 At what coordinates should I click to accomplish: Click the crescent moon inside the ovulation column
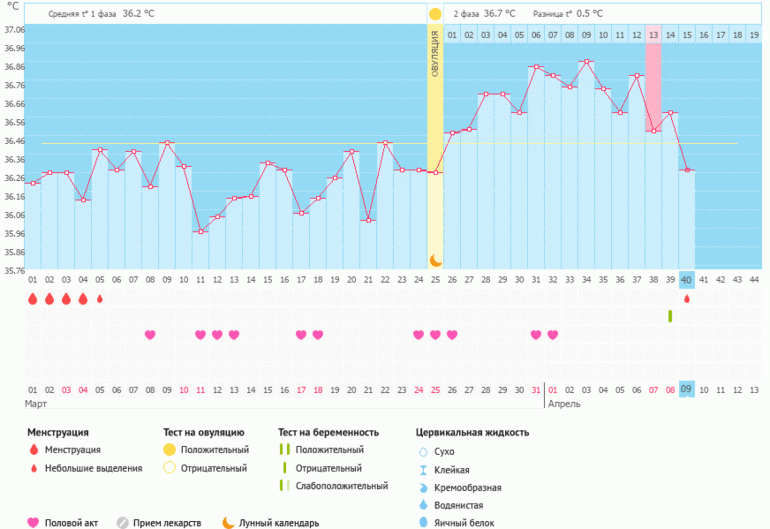pos(435,260)
